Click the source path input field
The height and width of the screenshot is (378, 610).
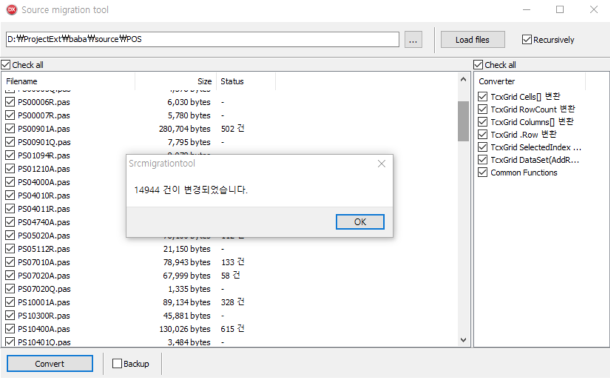[203, 39]
